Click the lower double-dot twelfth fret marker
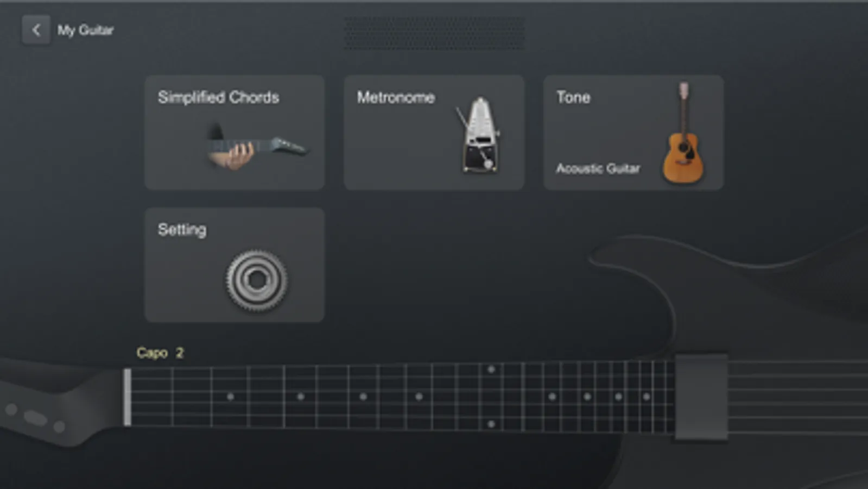The height and width of the screenshot is (489, 868). [491, 424]
